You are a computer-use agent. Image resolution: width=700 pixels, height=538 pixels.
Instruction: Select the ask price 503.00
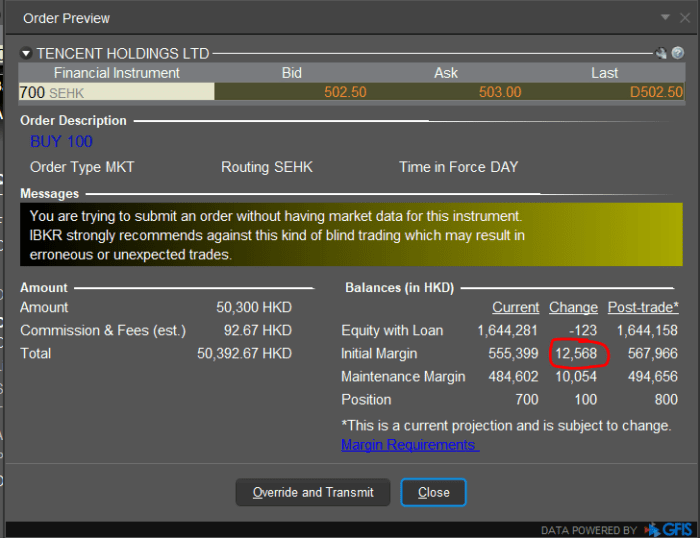tap(500, 92)
